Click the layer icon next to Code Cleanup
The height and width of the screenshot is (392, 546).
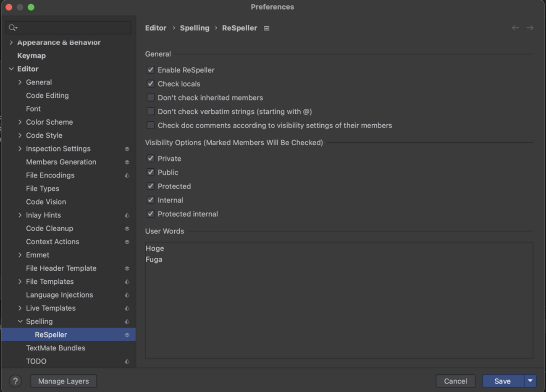127,229
